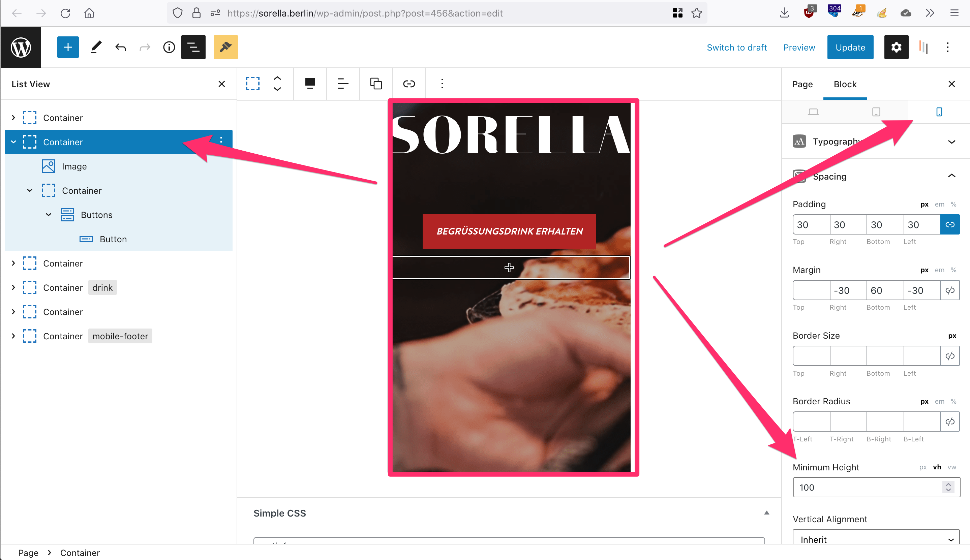Click the Preview link
Image resolution: width=970 pixels, height=560 pixels.
799,47
